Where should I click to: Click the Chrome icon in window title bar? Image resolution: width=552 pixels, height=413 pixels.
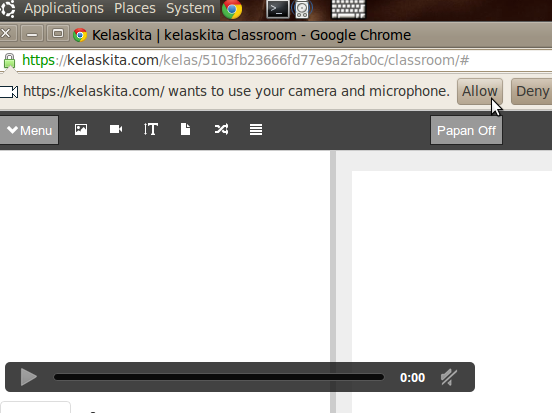click(80, 35)
